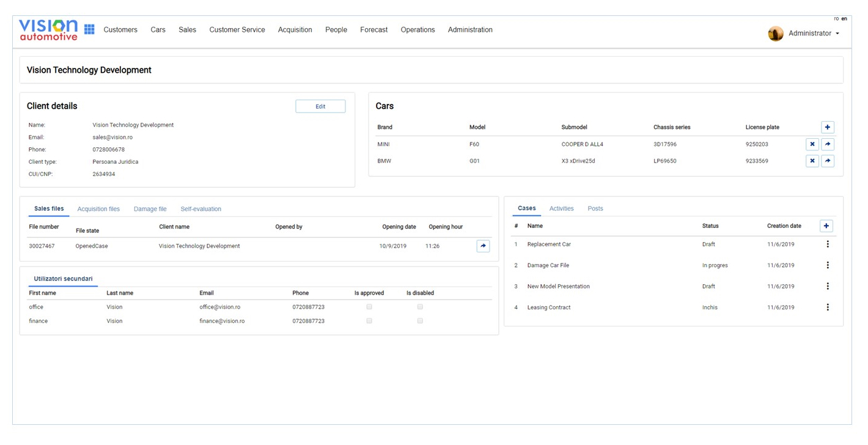Select the Cases tab

click(527, 208)
